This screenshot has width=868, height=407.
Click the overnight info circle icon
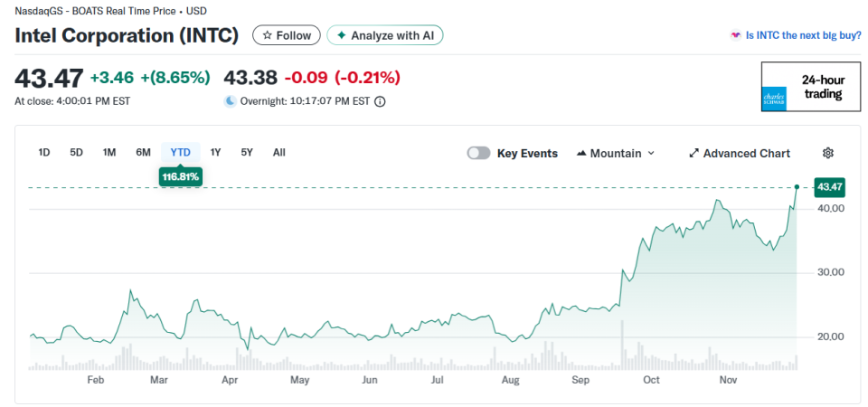380,101
